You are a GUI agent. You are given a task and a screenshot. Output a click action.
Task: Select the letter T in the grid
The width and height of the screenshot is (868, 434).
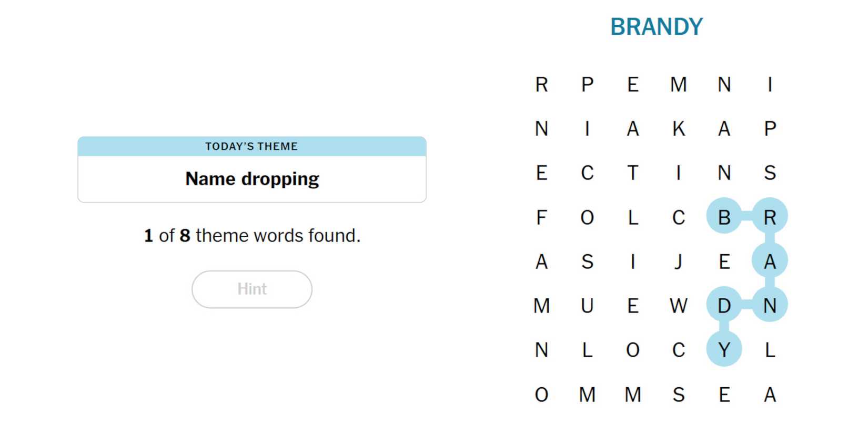633,173
